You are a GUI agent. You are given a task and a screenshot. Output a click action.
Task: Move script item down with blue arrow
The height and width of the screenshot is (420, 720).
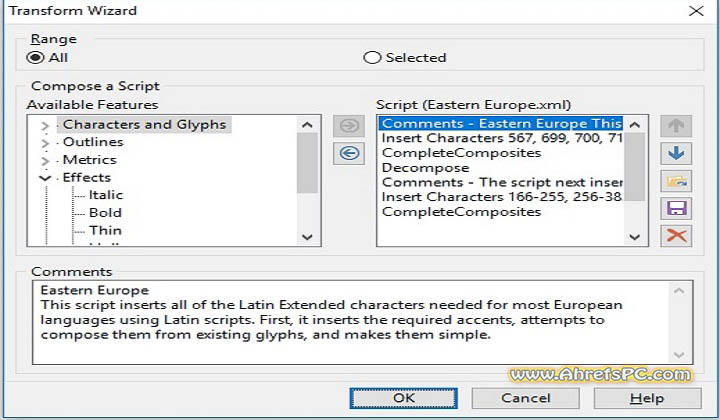(676, 153)
